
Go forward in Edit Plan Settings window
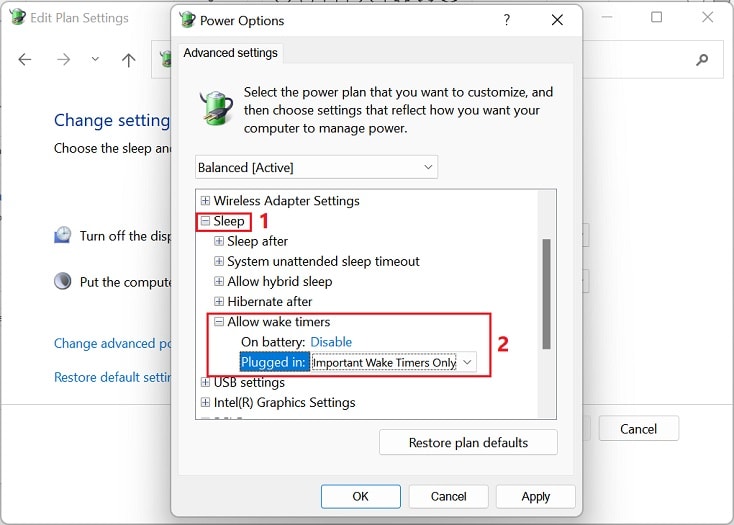[x=64, y=59]
